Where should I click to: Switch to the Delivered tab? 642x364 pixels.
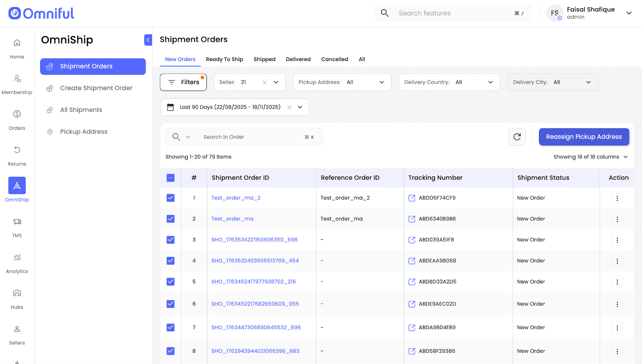coord(298,59)
